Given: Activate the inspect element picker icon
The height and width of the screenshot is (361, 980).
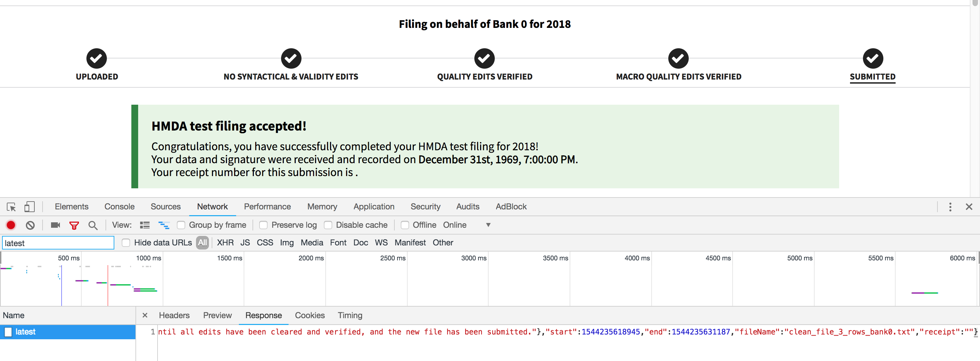Looking at the screenshot, I should click(11, 207).
